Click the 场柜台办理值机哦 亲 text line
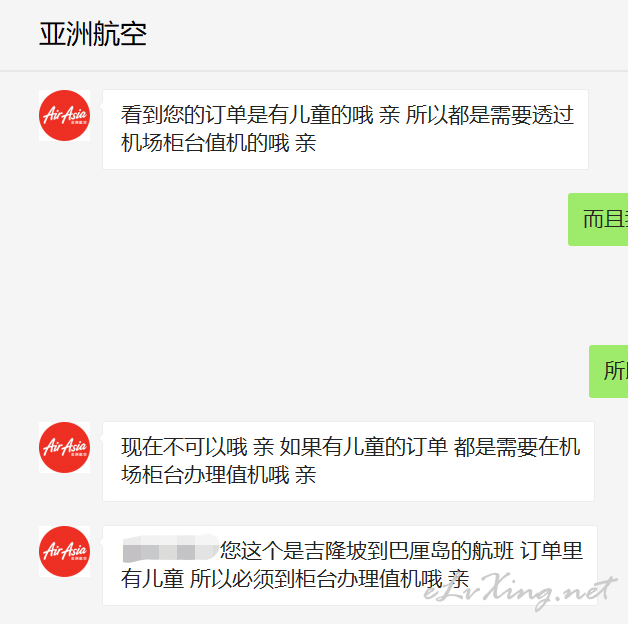This screenshot has width=628, height=624. [218, 475]
